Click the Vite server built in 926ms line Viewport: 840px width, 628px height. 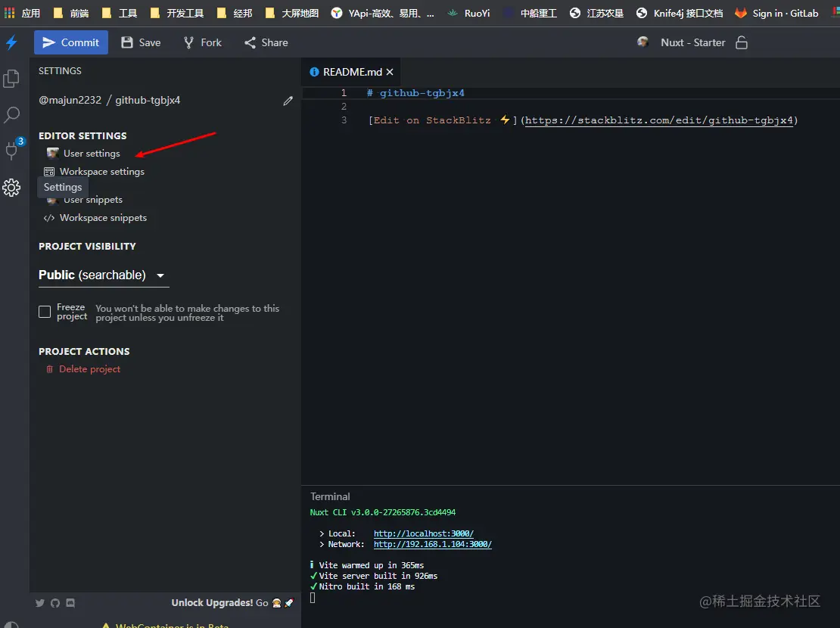(374, 576)
